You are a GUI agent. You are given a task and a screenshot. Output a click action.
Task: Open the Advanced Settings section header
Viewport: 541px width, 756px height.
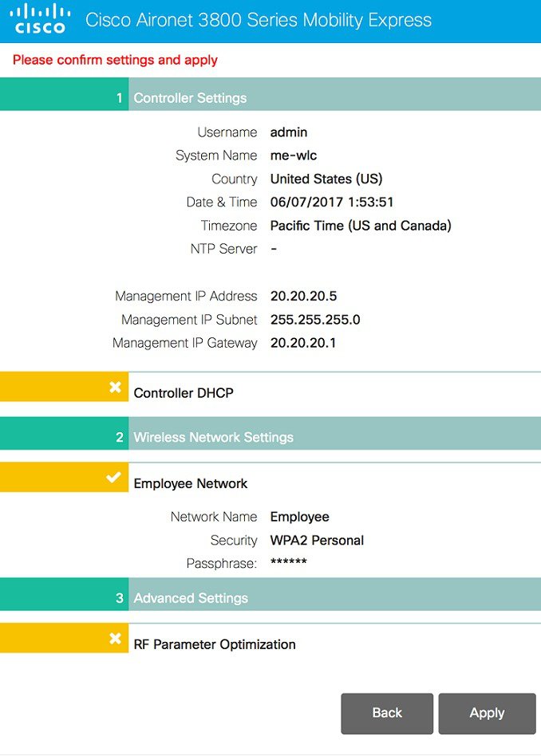270,594
